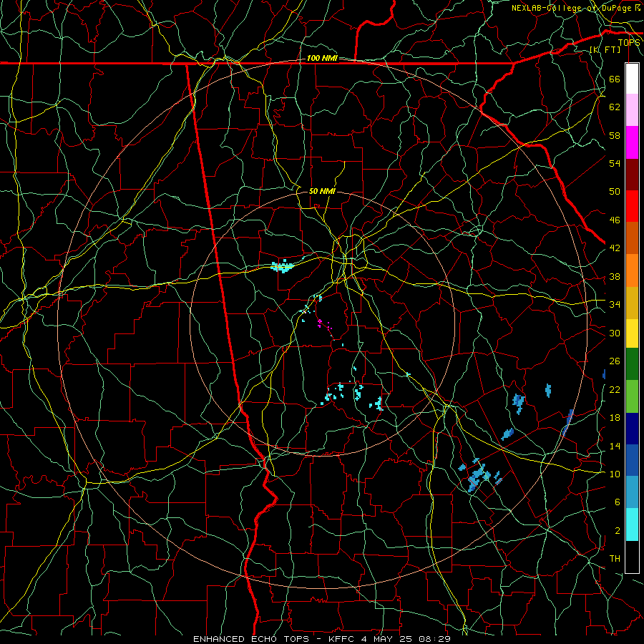
Task: Click the 08:29 timestamp
Action: coord(434,639)
